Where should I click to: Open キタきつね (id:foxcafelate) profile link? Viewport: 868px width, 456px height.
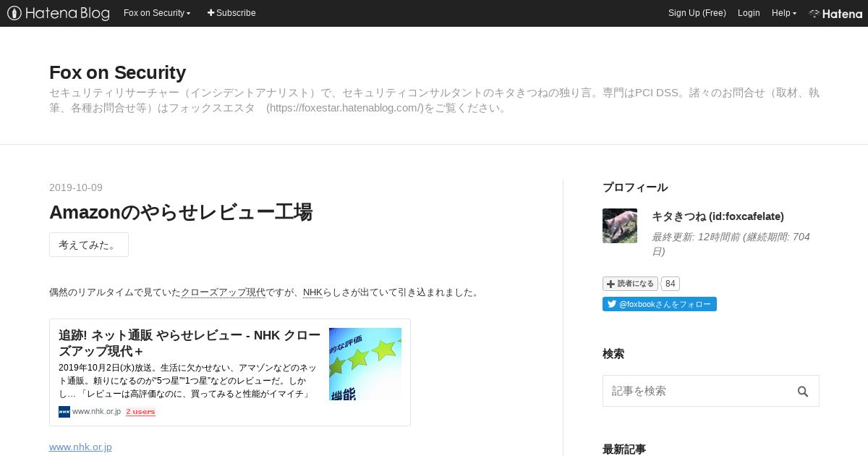point(718,216)
